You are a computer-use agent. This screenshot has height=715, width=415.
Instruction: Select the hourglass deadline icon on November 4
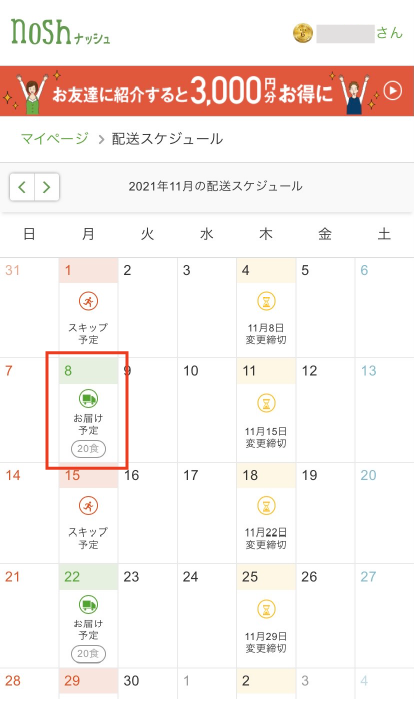[x=266, y=301]
